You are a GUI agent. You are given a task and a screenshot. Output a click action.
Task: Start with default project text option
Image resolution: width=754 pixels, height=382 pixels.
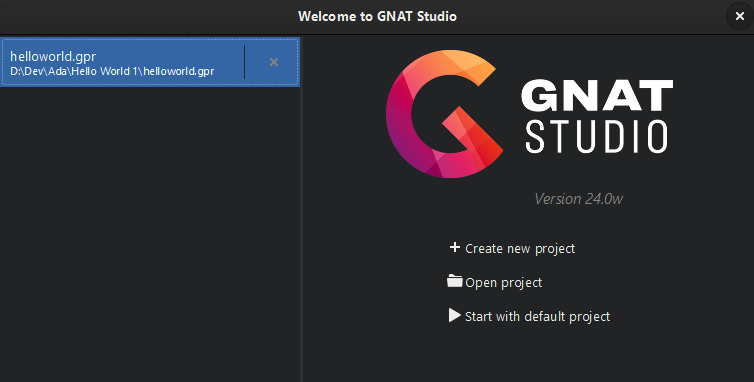pos(537,316)
